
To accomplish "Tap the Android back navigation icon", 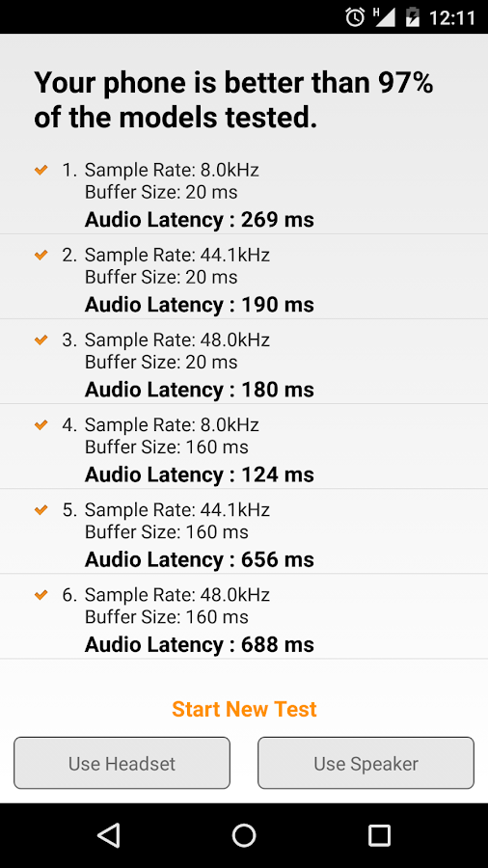I will 109,835.
